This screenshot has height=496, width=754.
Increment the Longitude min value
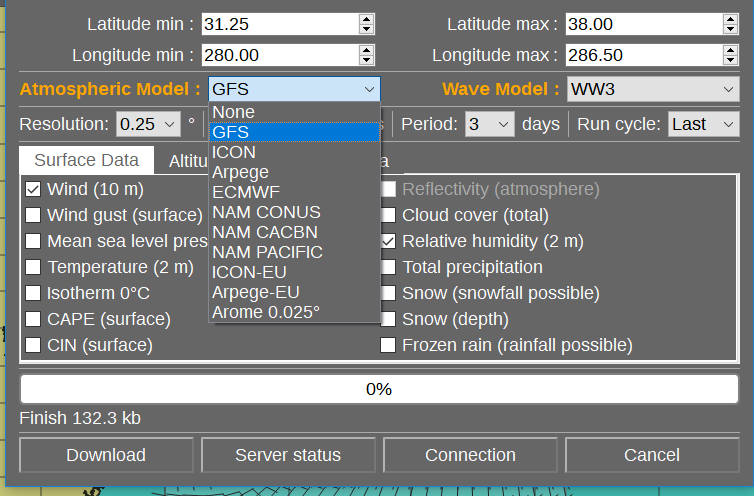tap(366, 50)
